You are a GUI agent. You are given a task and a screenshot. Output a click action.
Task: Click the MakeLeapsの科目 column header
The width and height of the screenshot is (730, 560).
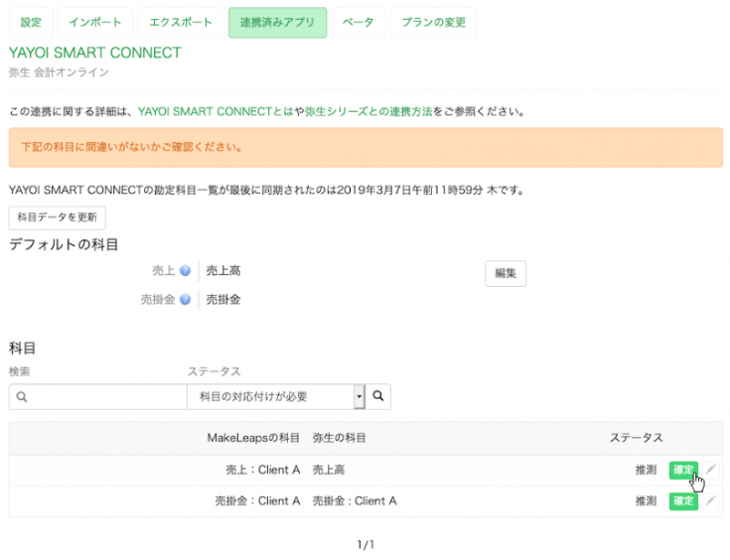pos(253,438)
